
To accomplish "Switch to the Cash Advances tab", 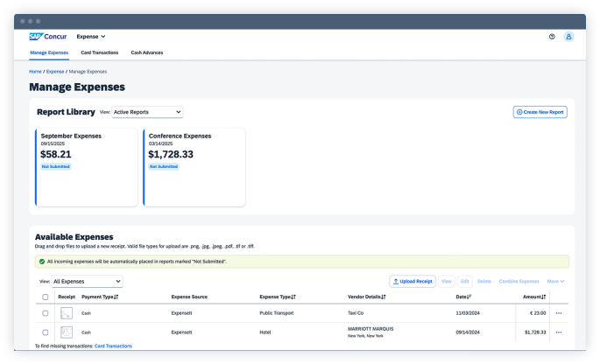I will click(x=146, y=52).
